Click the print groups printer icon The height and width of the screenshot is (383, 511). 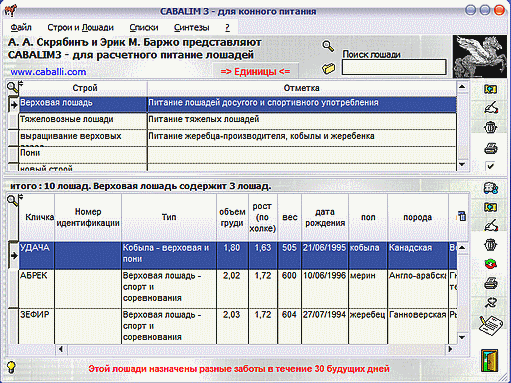[x=490, y=148]
